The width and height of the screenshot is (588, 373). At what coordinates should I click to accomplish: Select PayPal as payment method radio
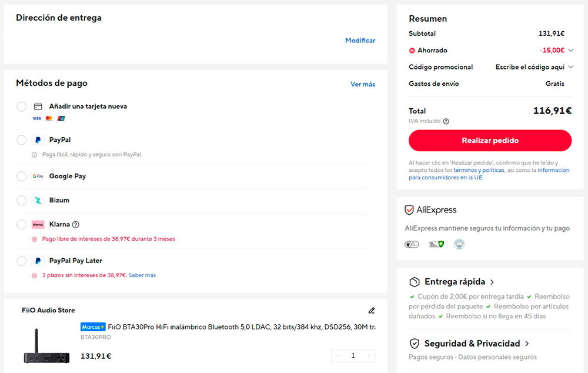[x=21, y=140]
